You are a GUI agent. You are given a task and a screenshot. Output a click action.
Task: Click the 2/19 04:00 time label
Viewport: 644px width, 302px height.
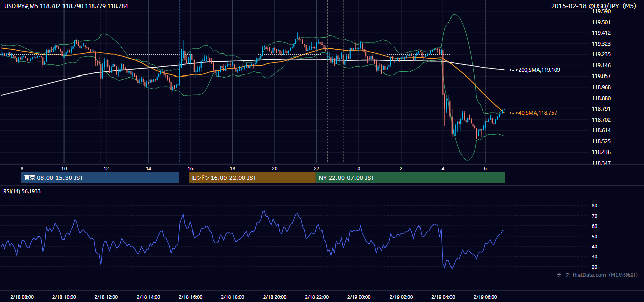(443, 297)
